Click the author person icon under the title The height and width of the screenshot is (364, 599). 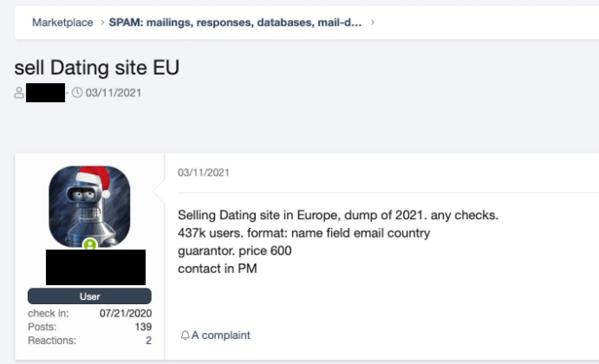[x=19, y=93]
